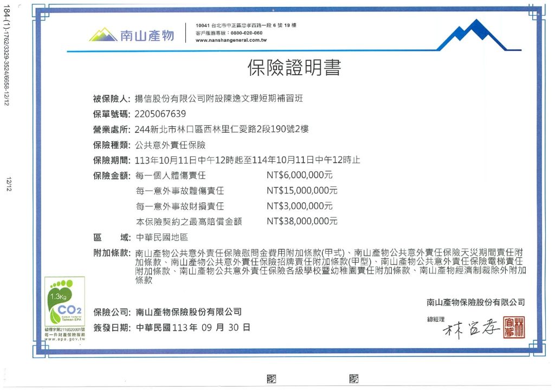Viewport: 555px width, 392px height.
Task: Click the www.epa.gov.tw address under the footprint
Action: (65, 339)
